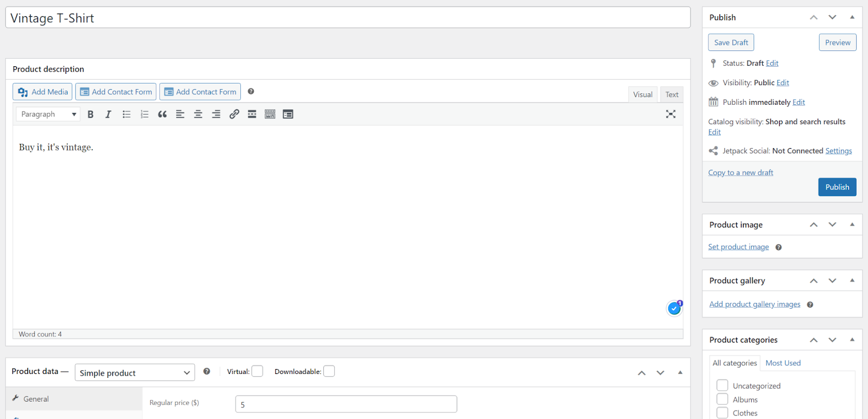Collapse the Product image panel

tap(852, 225)
